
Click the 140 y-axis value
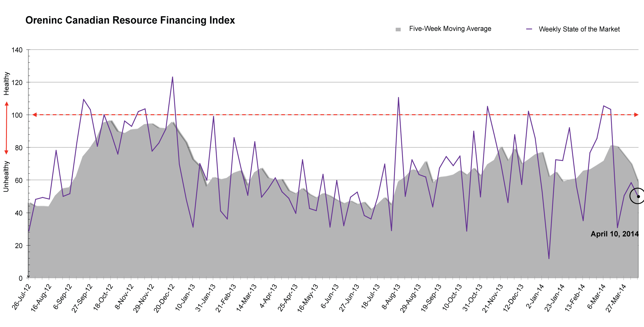tap(17, 50)
